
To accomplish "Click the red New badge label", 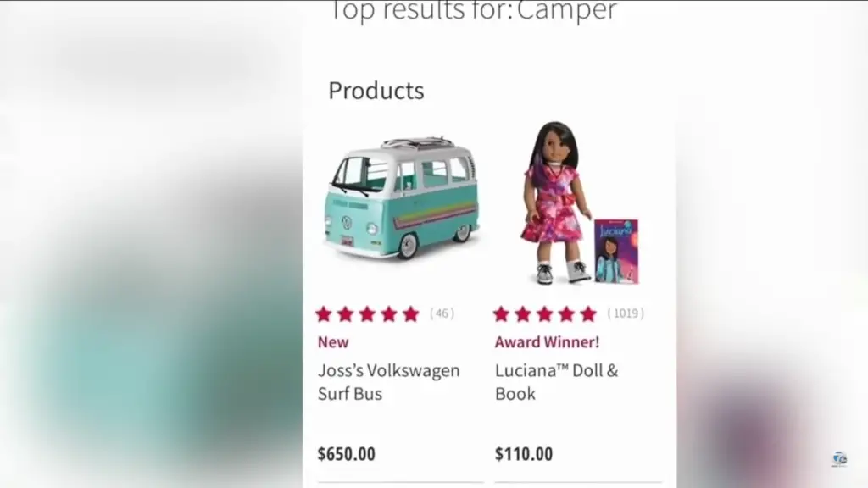I will coord(333,342).
